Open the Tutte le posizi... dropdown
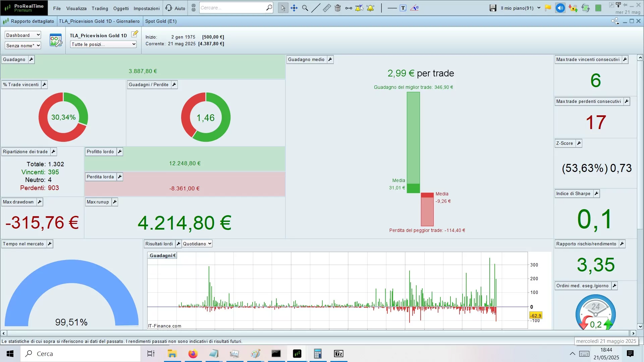 103,44
